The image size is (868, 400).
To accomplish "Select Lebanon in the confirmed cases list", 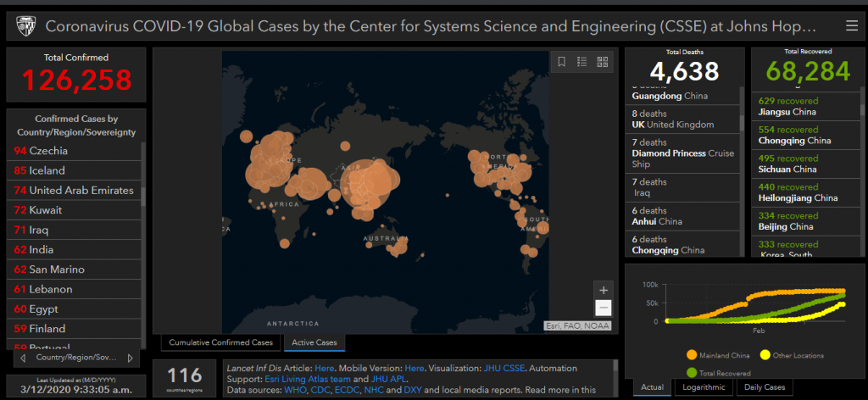I will (x=75, y=289).
